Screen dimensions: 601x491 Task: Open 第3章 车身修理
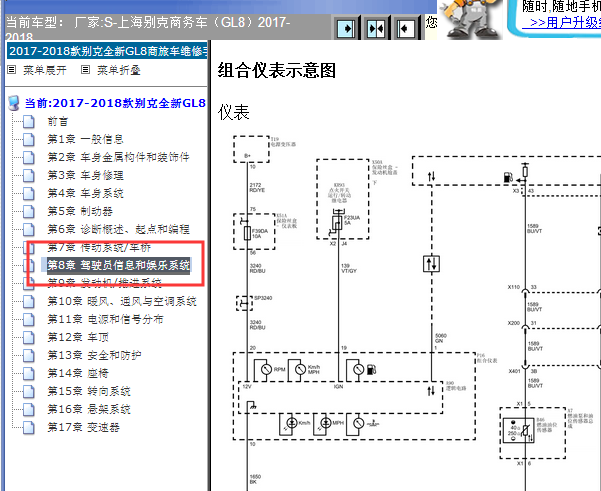(85, 176)
